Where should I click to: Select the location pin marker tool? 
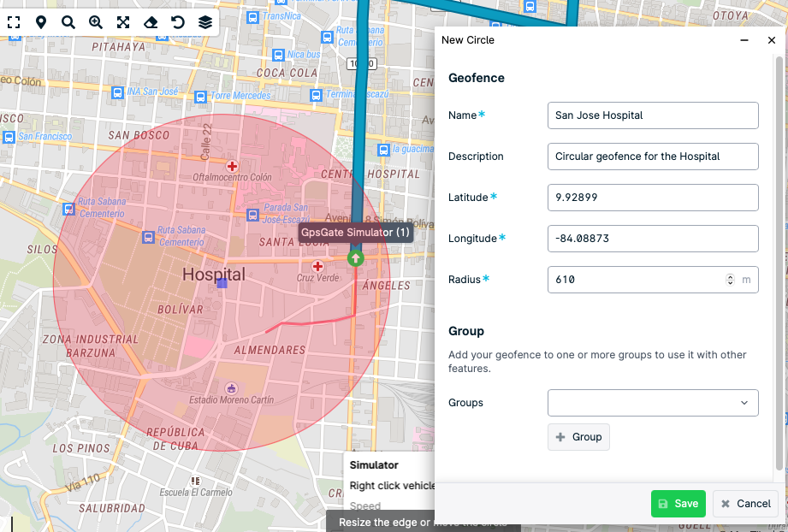[41, 22]
